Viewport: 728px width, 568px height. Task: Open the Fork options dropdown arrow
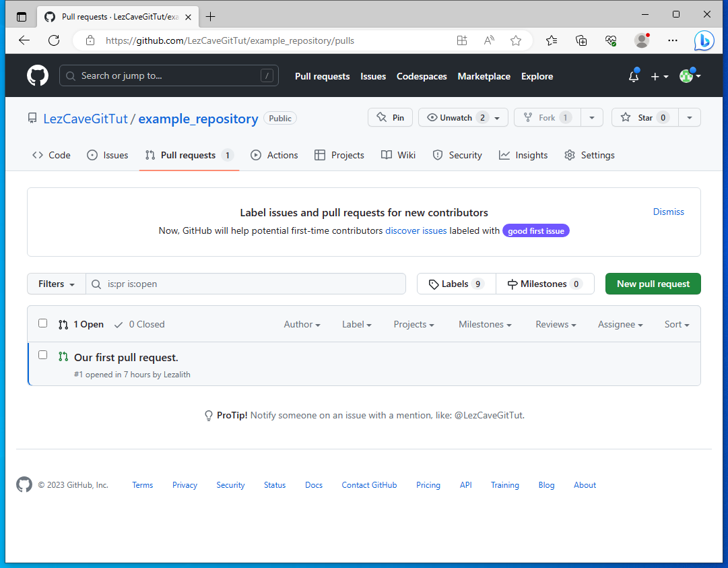coord(591,117)
